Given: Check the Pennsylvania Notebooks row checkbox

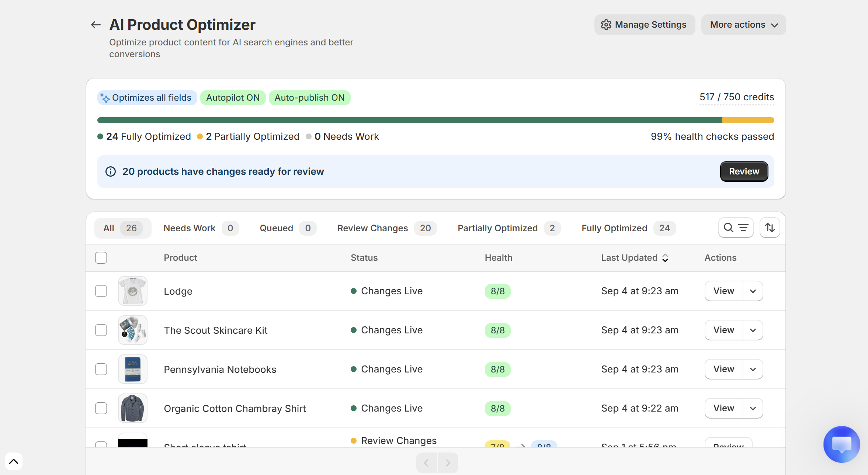Looking at the screenshot, I should coord(101,369).
